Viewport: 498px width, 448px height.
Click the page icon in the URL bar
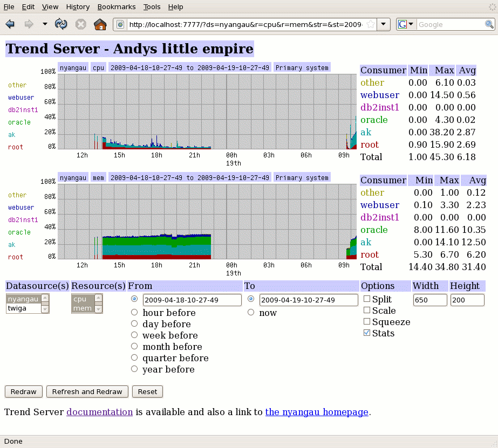[x=120, y=24]
